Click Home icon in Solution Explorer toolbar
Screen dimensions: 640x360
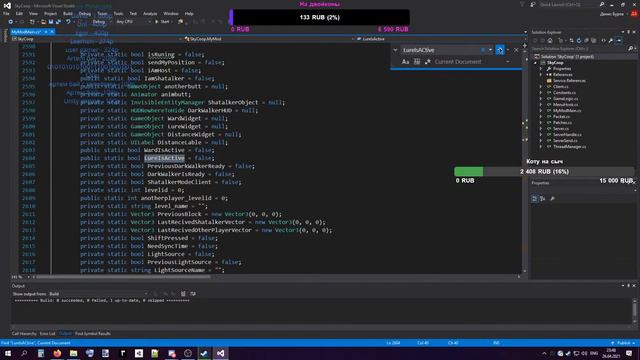tap(550, 40)
